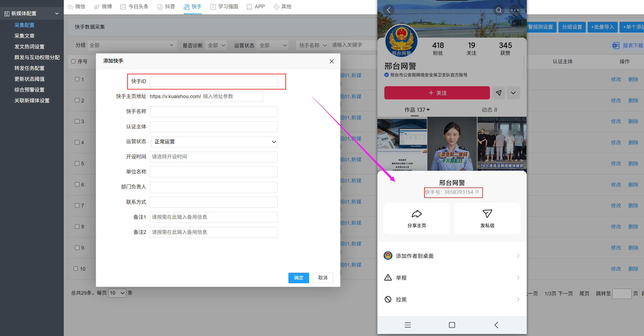Viewport: 644px width, 336px height.
Task: Open the 是否诊断 filter dropdown
Action: click(216, 45)
